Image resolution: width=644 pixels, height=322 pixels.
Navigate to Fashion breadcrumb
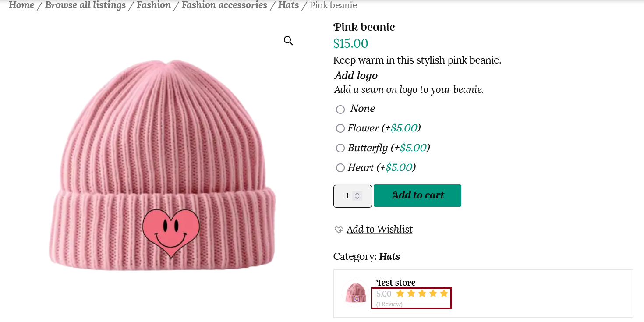154,5
